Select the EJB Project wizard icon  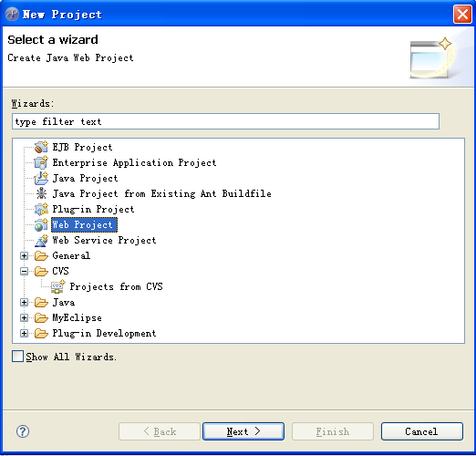point(41,147)
